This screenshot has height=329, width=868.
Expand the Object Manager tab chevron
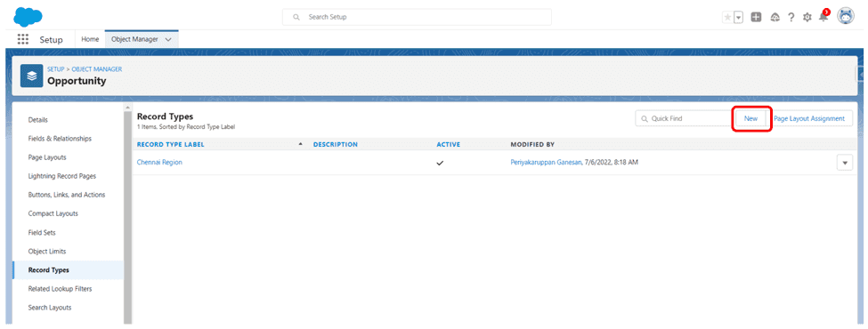pyautogui.click(x=168, y=40)
